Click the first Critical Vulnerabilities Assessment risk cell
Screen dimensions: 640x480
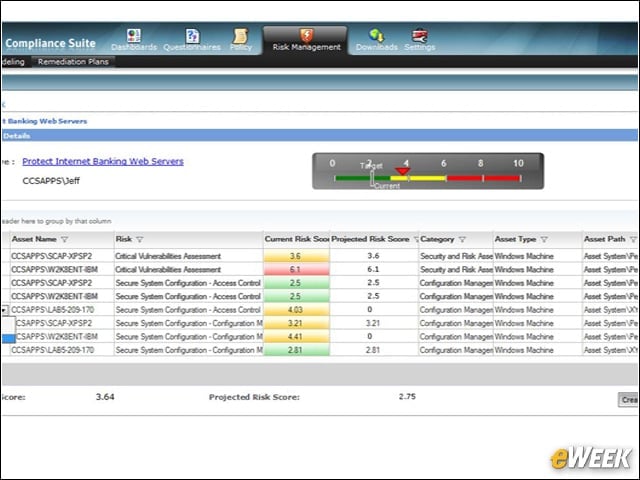pyautogui.click(x=189, y=256)
